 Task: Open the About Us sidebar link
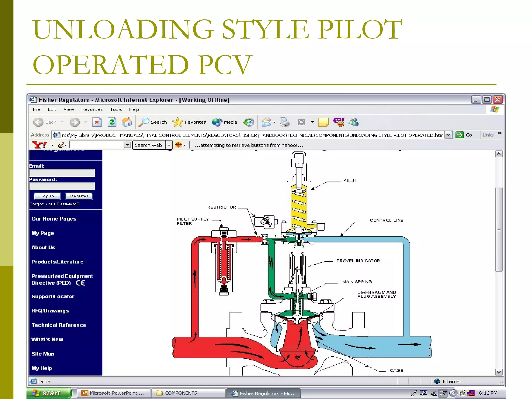point(43,247)
